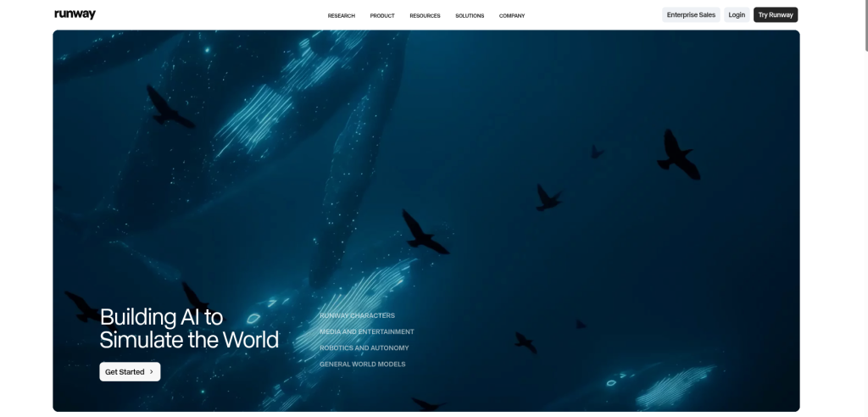Expand the PRODUCT navigation menu
This screenshot has height=417, width=868.
click(x=382, y=16)
